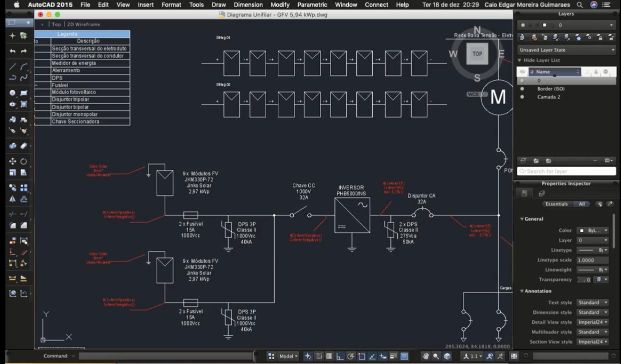Screen dimensions: 621x364
Task: Click the Search for layer field
Action: (x=566, y=171)
